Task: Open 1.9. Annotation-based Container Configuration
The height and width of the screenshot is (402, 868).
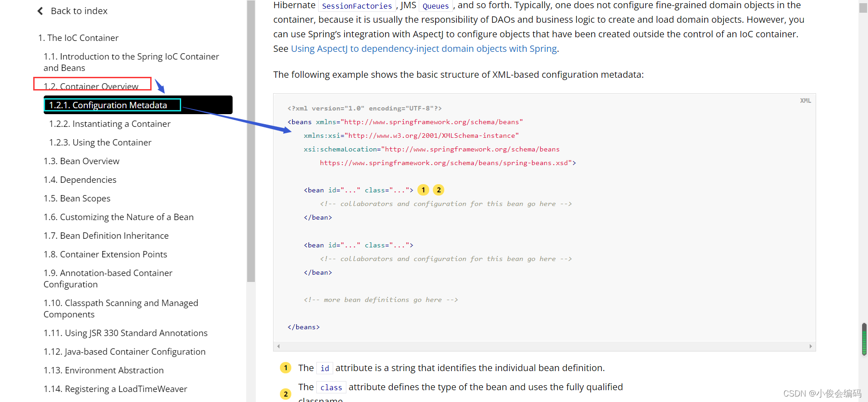Action: [x=108, y=278]
